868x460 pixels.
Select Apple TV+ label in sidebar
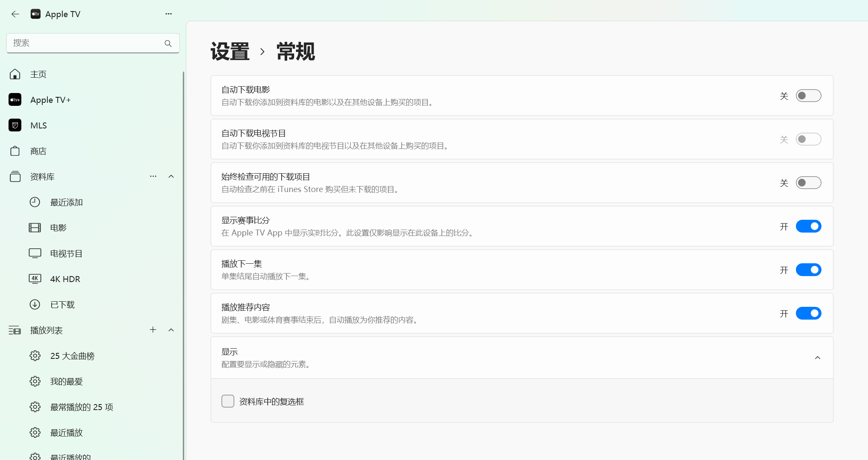pos(50,100)
